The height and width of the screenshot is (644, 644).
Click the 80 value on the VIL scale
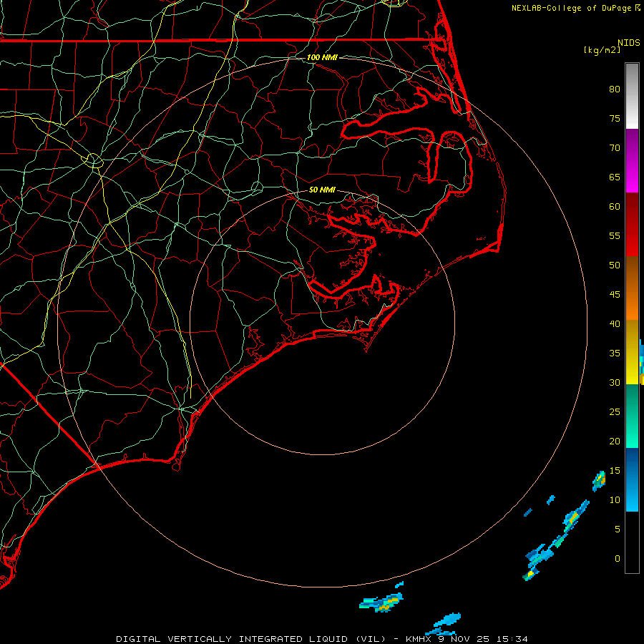point(615,89)
